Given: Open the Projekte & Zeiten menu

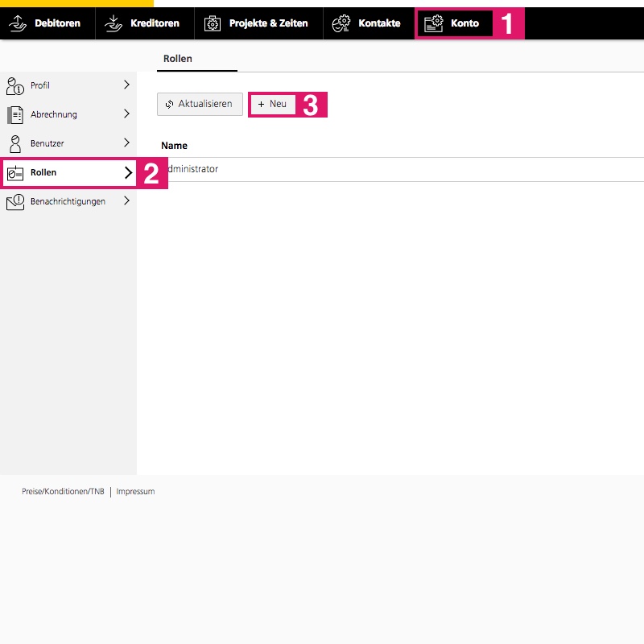Looking at the screenshot, I should (267, 23).
